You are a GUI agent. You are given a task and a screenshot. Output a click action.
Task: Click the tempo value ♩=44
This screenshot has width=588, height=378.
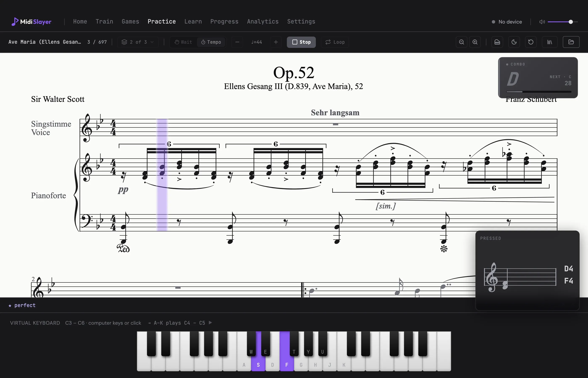[x=256, y=42]
